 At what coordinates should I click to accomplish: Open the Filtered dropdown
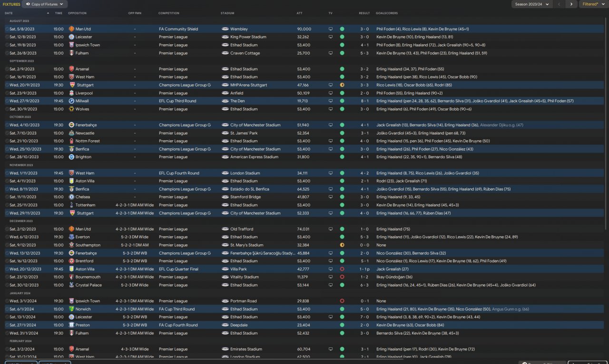pyautogui.click(x=593, y=4)
